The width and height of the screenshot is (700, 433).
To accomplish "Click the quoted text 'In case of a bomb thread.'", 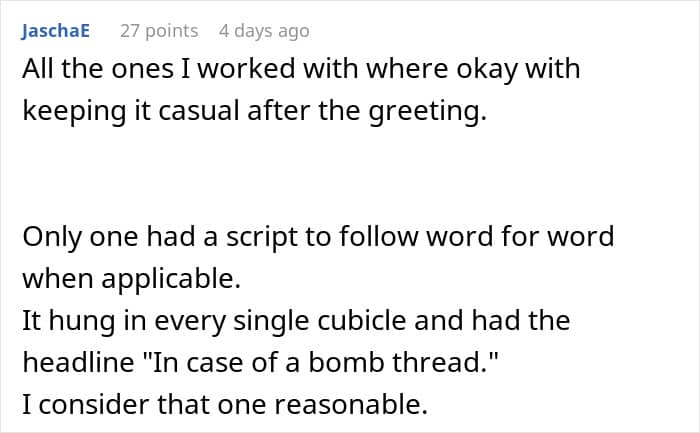I will tap(325, 362).
